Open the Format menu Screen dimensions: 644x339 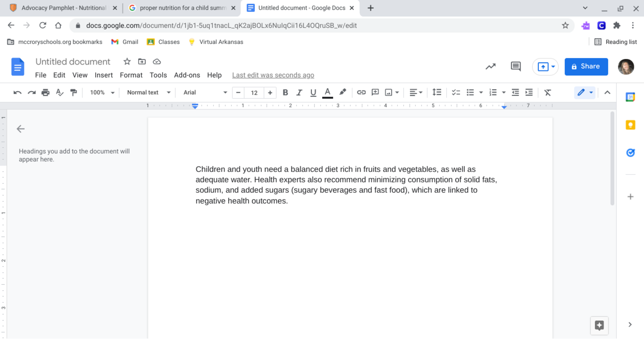131,75
